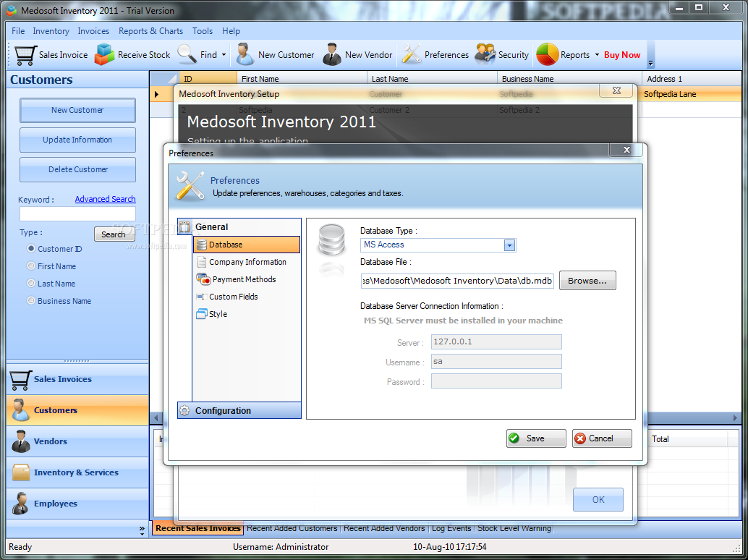Collapse the General group header
Screen dimensions: 748x560
tap(239, 226)
